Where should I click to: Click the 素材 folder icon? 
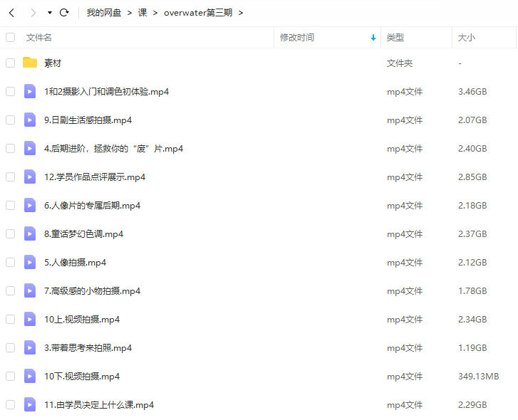tap(30, 63)
